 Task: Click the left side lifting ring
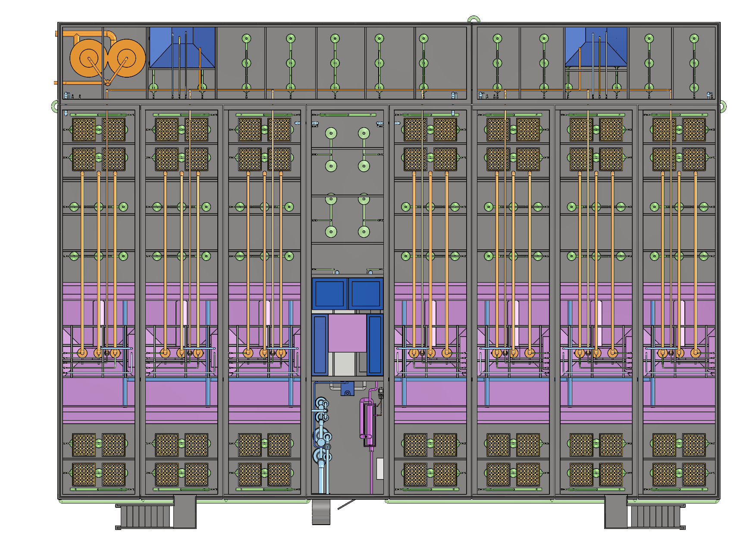(55, 105)
